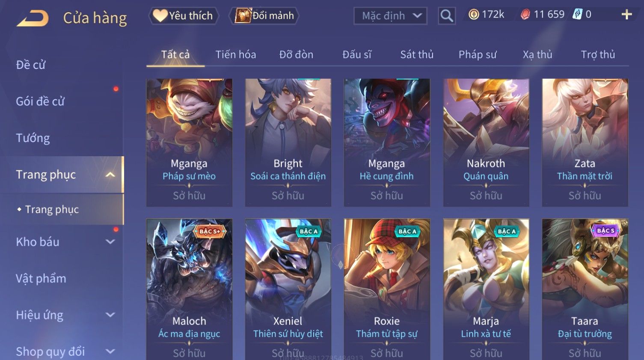
Task: Click the plus icon to add currency
Action: tap(626, 15)
